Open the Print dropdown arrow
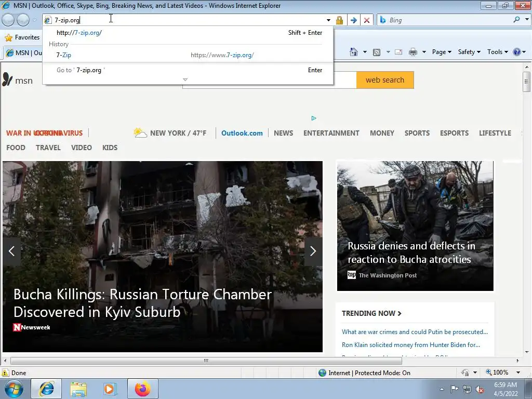This screenshot has width=532, height=399. pyautogui.click(x=424, y=52)
